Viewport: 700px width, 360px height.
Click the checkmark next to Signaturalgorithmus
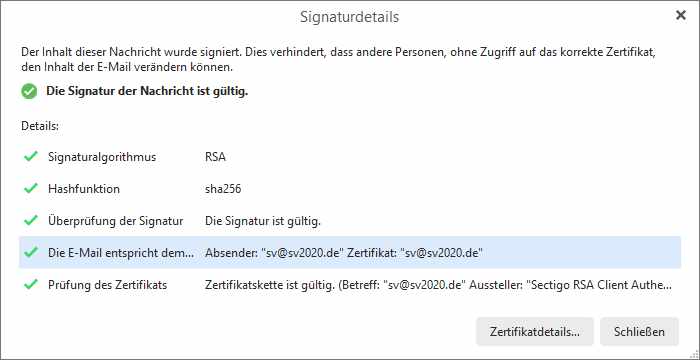click(30, 157)
